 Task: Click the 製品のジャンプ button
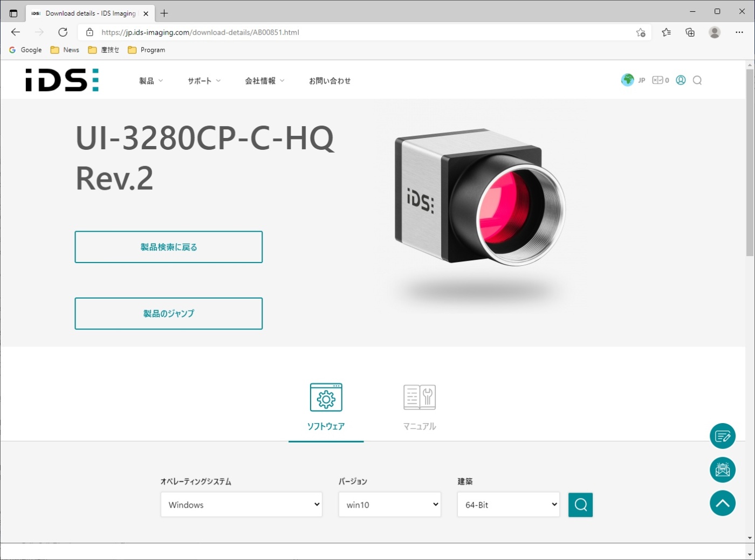(169, 313)
